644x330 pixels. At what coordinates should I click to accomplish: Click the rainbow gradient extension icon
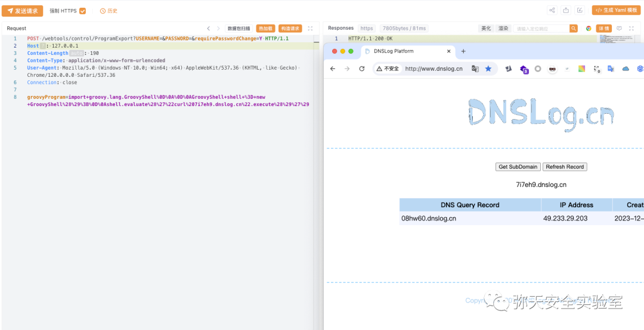pos(581,69)
